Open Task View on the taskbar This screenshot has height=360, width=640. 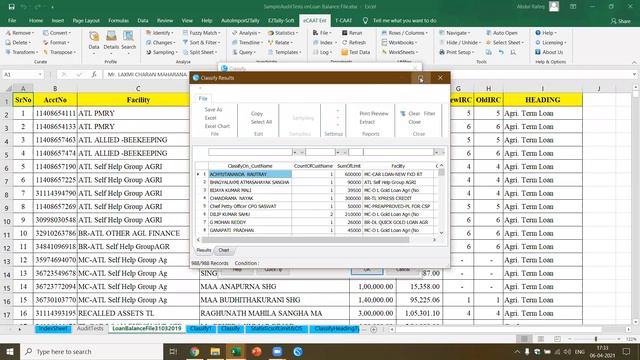click(x=173, y=351)
